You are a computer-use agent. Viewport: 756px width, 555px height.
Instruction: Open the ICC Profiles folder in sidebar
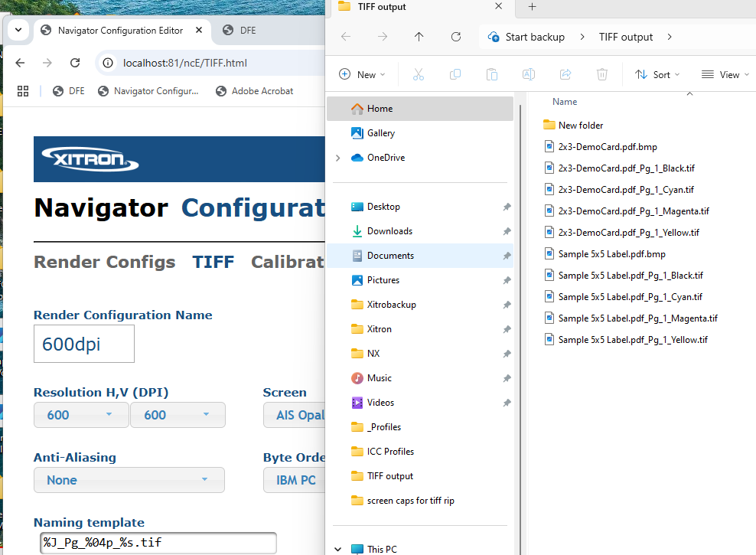[420, 452]
